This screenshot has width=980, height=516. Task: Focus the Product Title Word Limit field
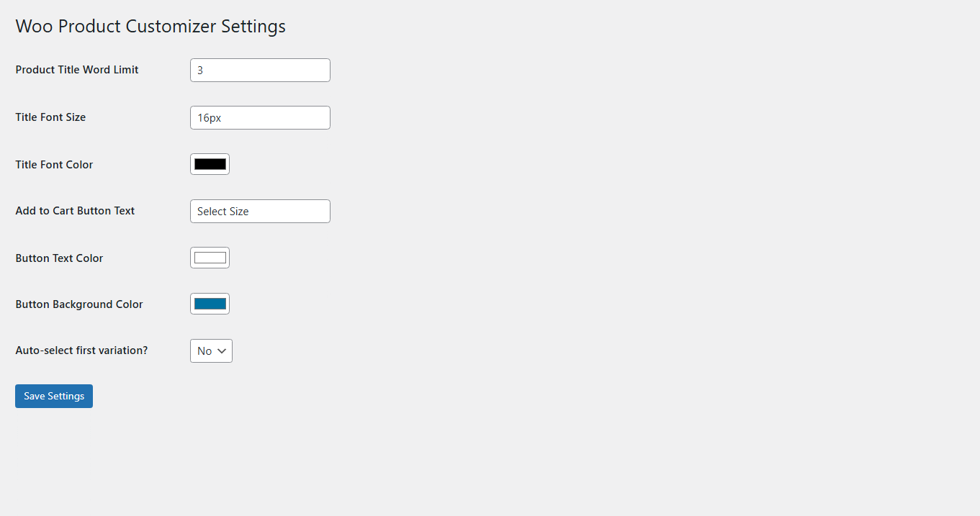coord(260,71)
